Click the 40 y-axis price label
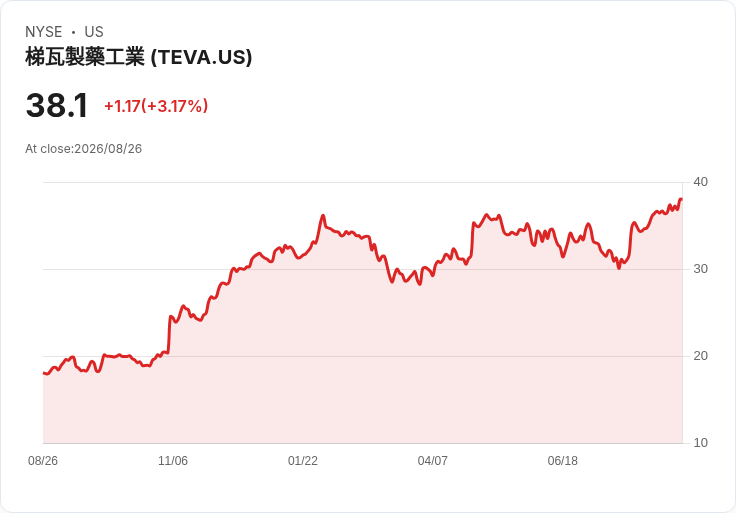This screenshot has height=513, width=736. click(700, 182)
